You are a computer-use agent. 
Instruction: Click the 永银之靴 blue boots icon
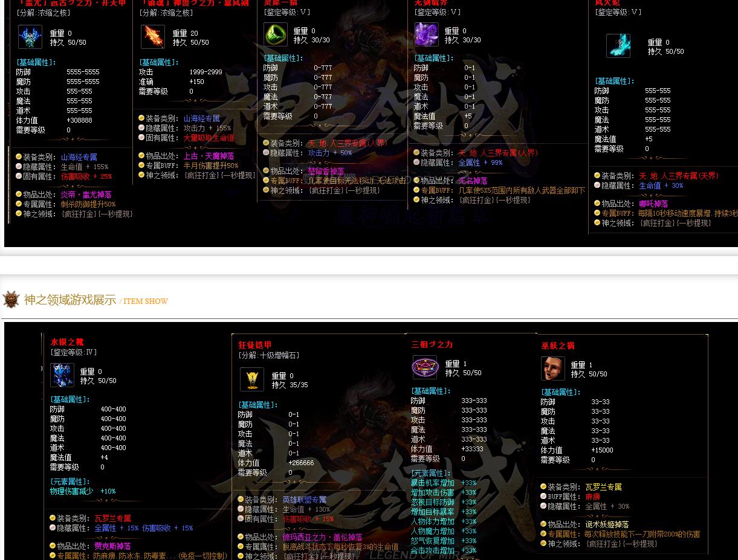(x=62, y=375)
